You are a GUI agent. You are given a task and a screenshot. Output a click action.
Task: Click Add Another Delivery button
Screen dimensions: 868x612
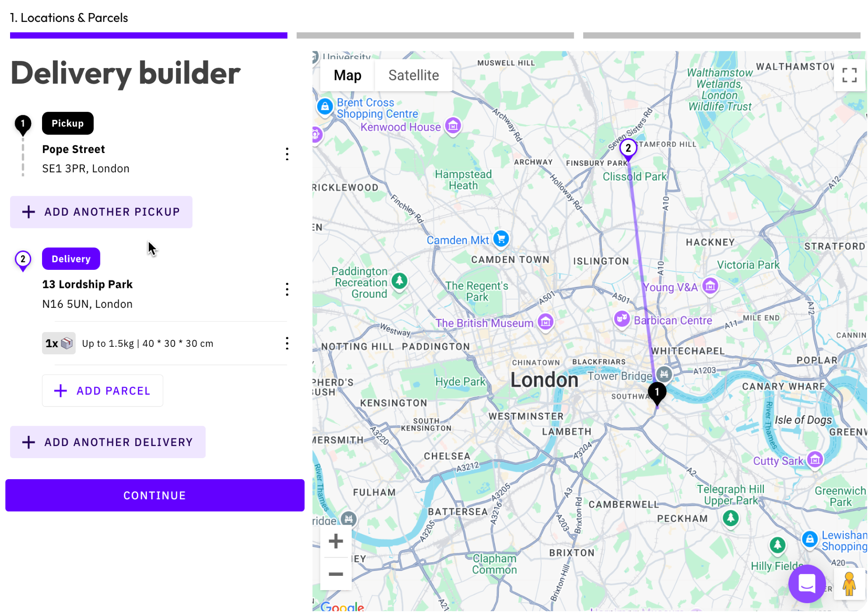tap(108, 442)
